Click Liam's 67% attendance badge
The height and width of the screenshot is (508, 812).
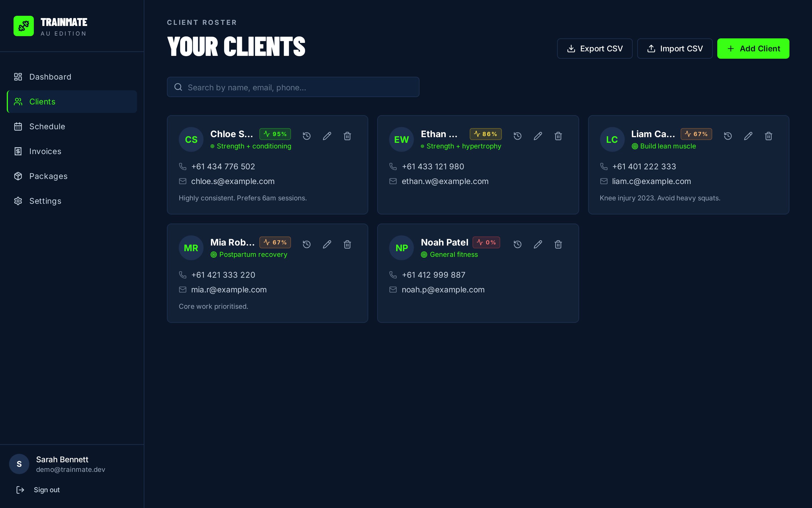(696, 134)
